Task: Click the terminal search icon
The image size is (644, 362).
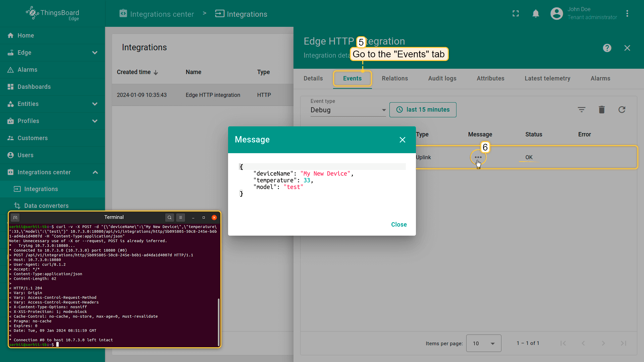Action: [x=169, y=218]
